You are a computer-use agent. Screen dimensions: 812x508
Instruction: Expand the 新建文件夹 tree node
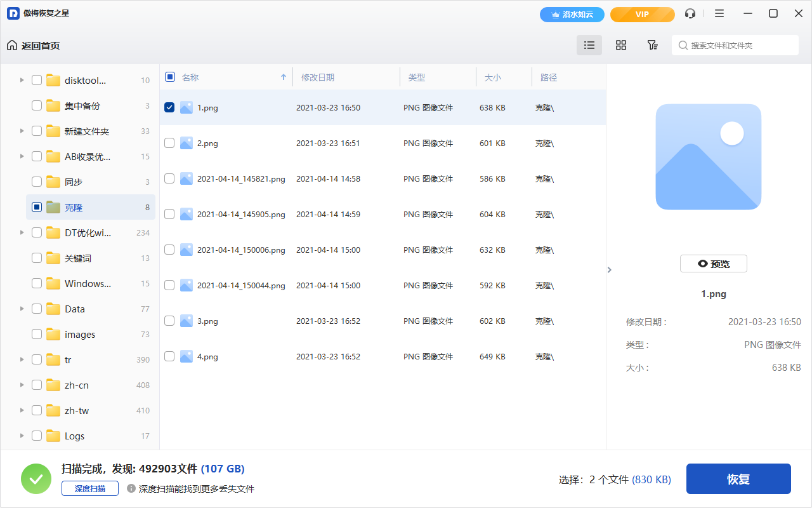22,131
